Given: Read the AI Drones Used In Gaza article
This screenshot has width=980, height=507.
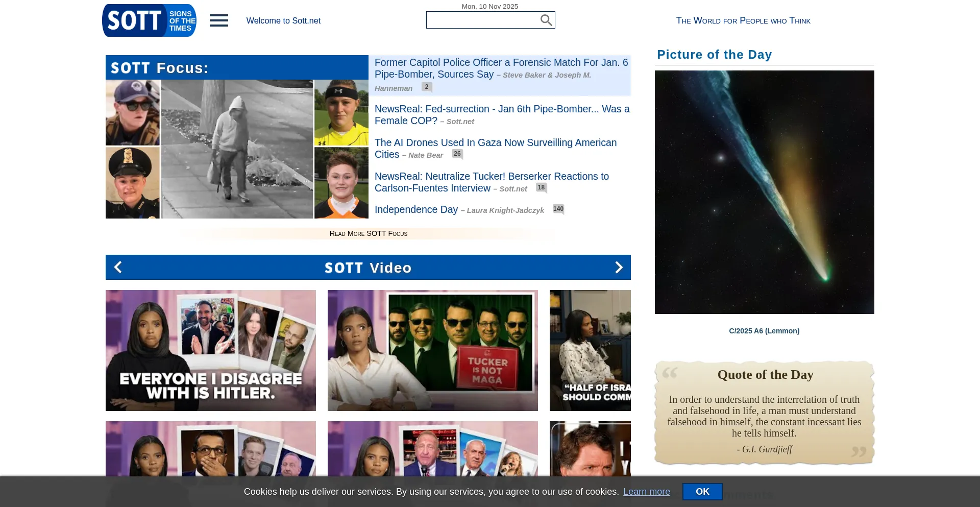Looking at the screenshot, I should [495, 143].
